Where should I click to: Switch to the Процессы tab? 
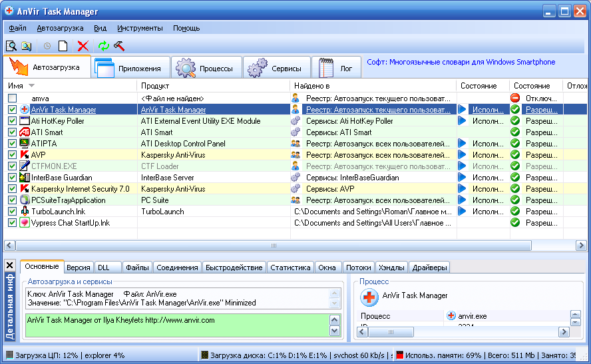(x=206, y=68)
